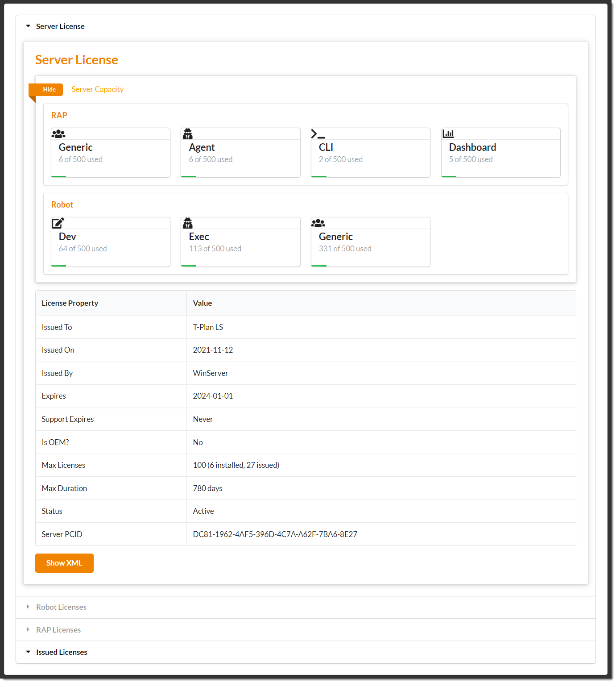Expand the RAP Licenses section
Image resolution: width=616 pixels, height=683 pixels.
(58, 630)
